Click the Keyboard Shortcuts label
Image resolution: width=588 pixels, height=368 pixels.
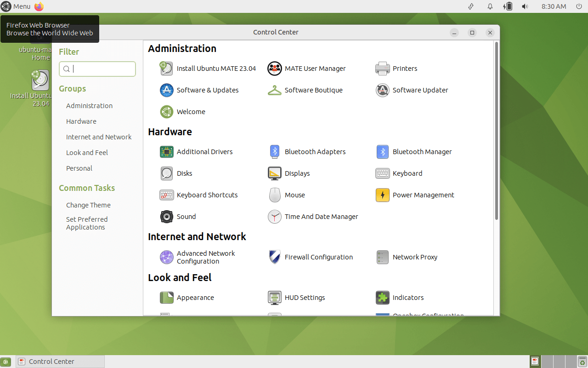pos(207,195)
